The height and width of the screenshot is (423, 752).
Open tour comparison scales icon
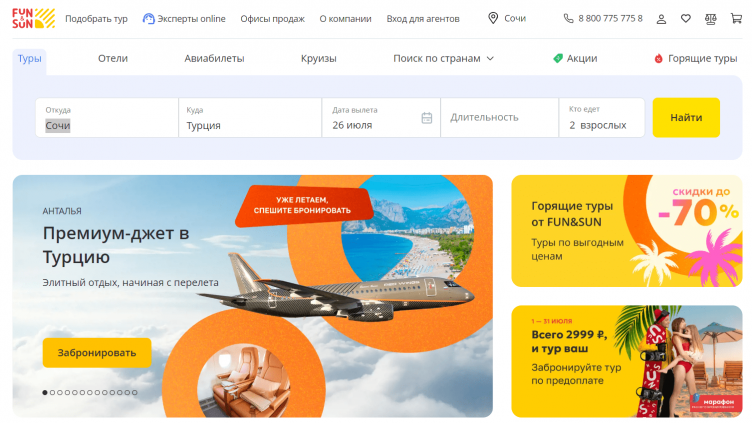(711, 19)
